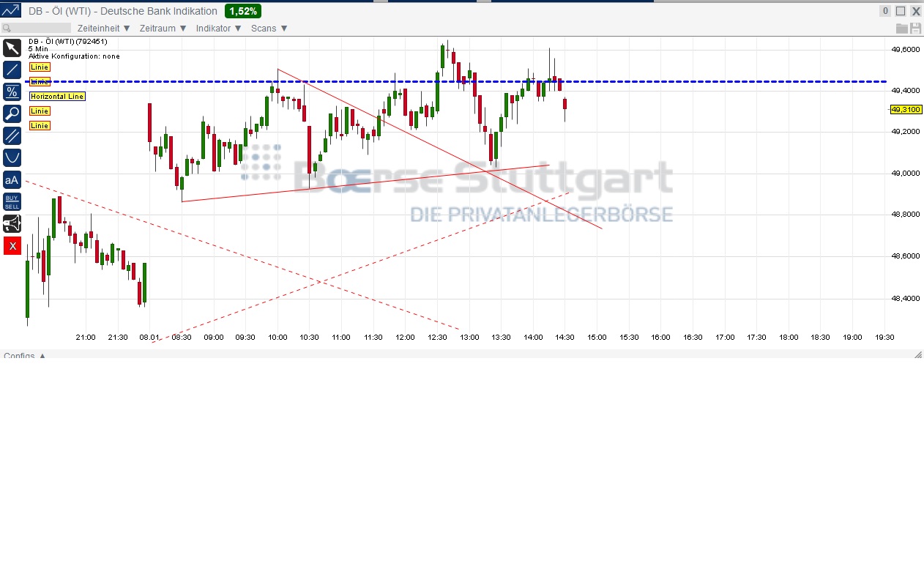Select the Linie label crossed by the blue line
Image resolution: width=924 pixels, height=577 pixels.
click(x=40, y=81)
